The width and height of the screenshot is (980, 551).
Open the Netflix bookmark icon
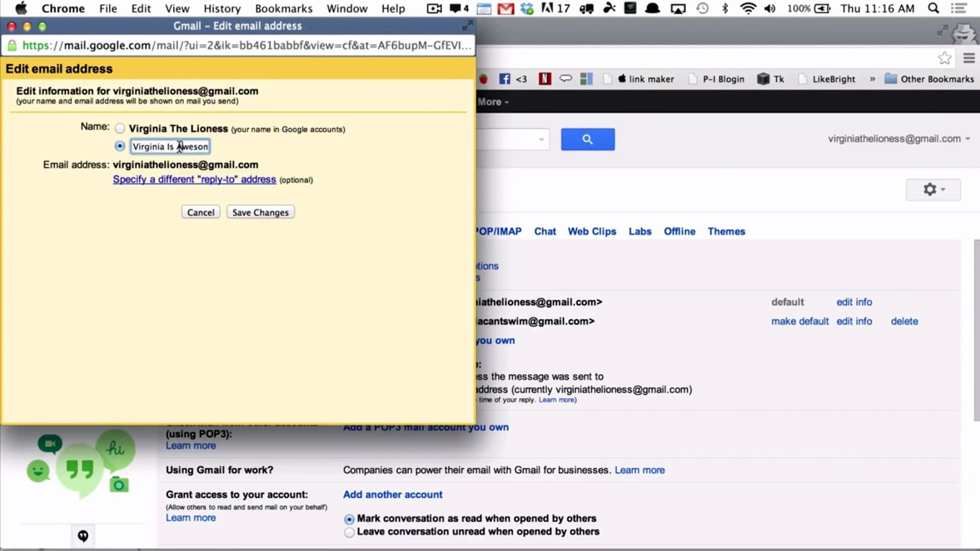545,79
